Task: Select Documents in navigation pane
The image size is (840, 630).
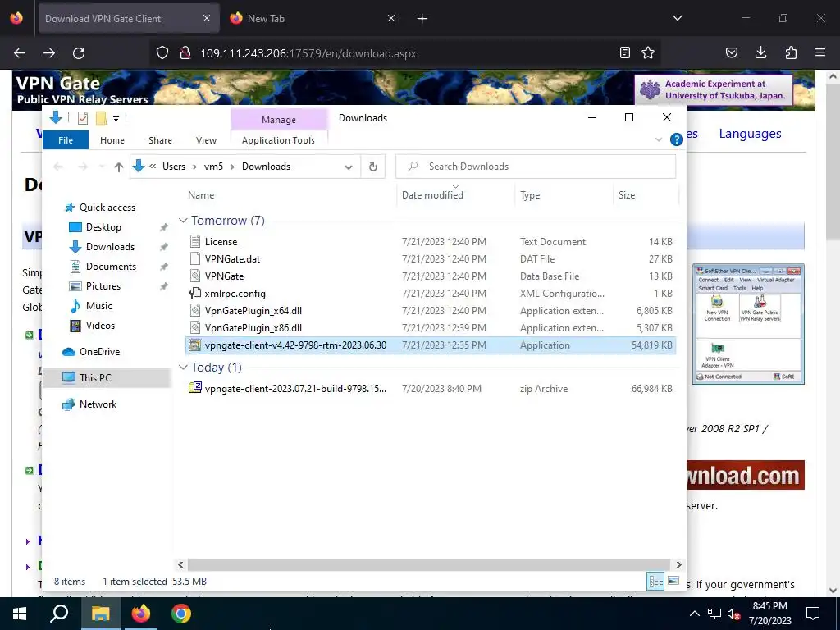Action: [111, 267]
